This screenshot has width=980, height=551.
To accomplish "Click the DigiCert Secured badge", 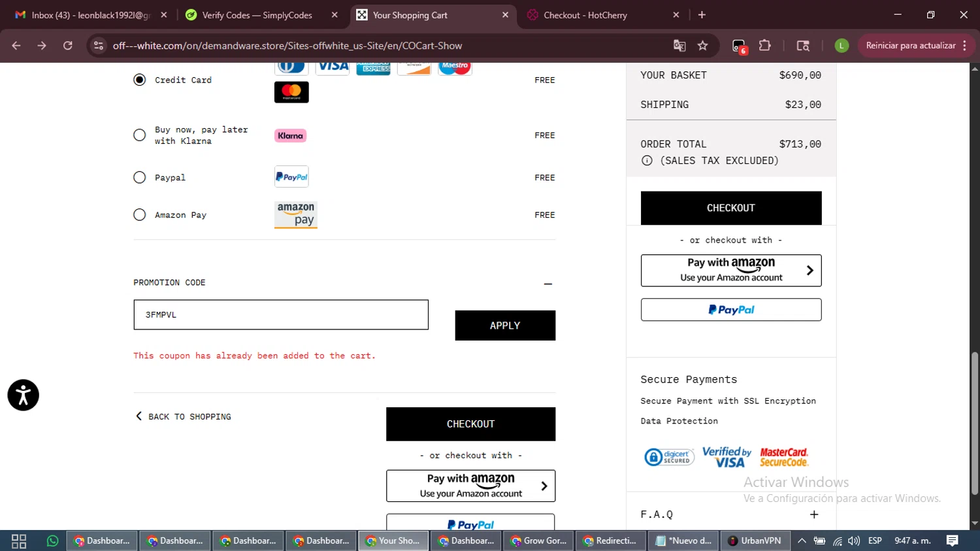I will pyautogui.click(x=669, y=457).
